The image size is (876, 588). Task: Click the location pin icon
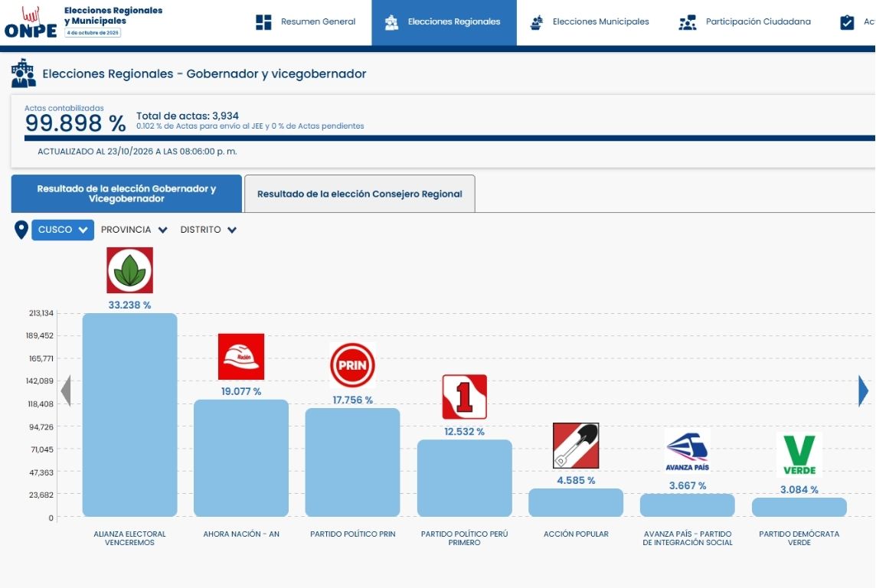(x=21, y=230)
